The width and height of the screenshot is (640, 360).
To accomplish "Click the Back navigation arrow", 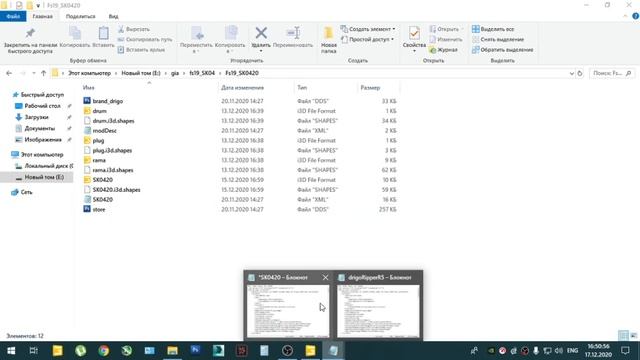I will 9,73.
